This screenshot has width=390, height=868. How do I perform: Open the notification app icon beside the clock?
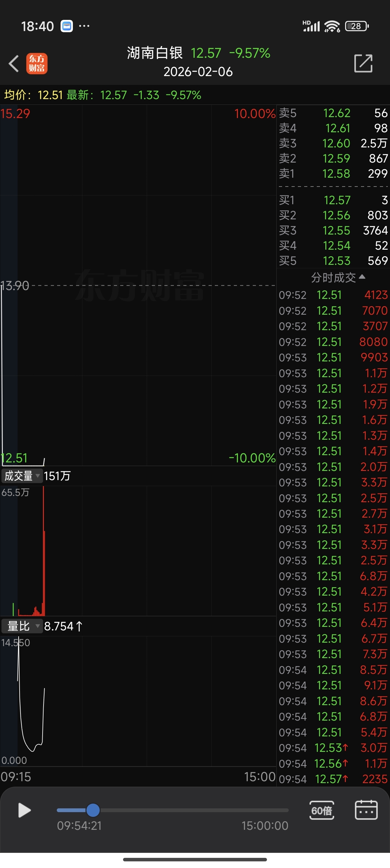click(x=67, y=26)
